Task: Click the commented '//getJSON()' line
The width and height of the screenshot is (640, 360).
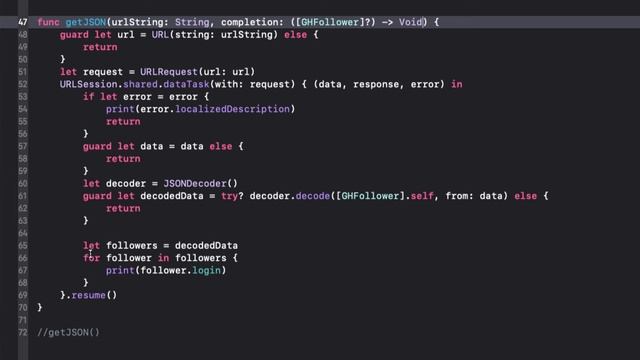Action: tap(68, 333)
